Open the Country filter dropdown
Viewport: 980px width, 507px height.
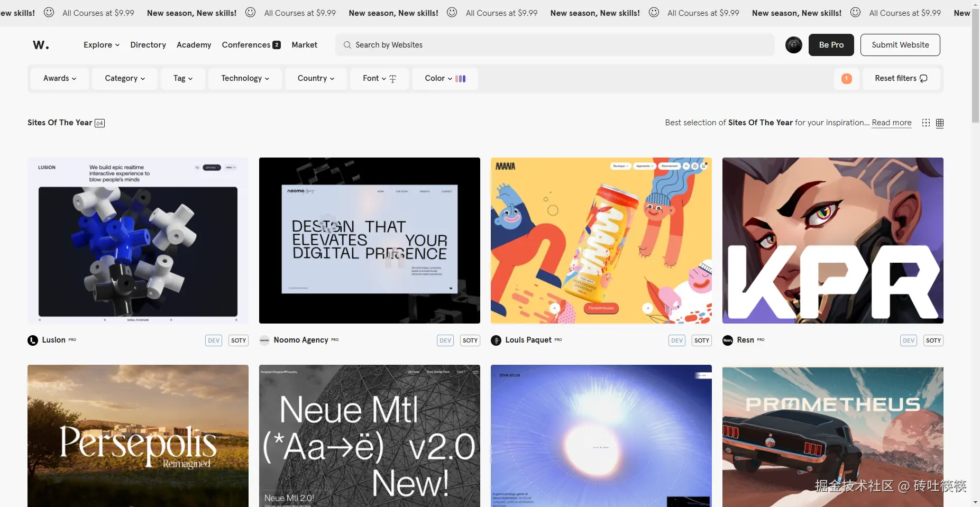[316, 78]
